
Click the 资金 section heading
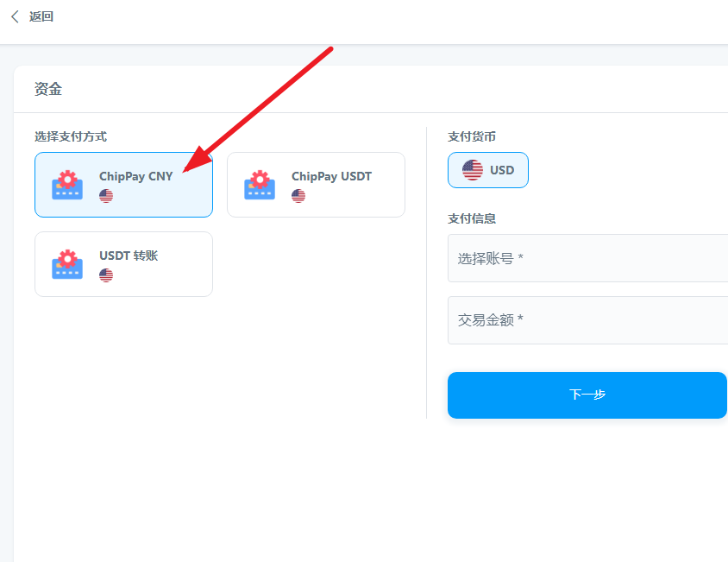point(48,89)
